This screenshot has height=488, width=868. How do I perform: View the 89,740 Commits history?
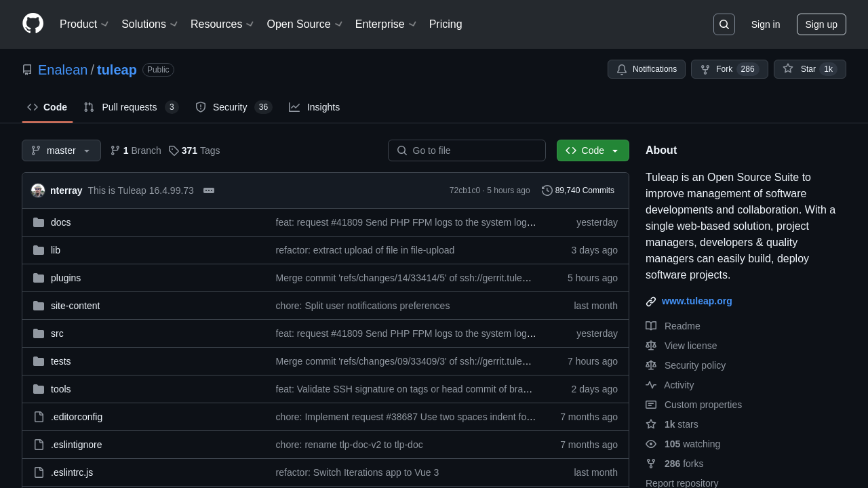pos(578,190)
